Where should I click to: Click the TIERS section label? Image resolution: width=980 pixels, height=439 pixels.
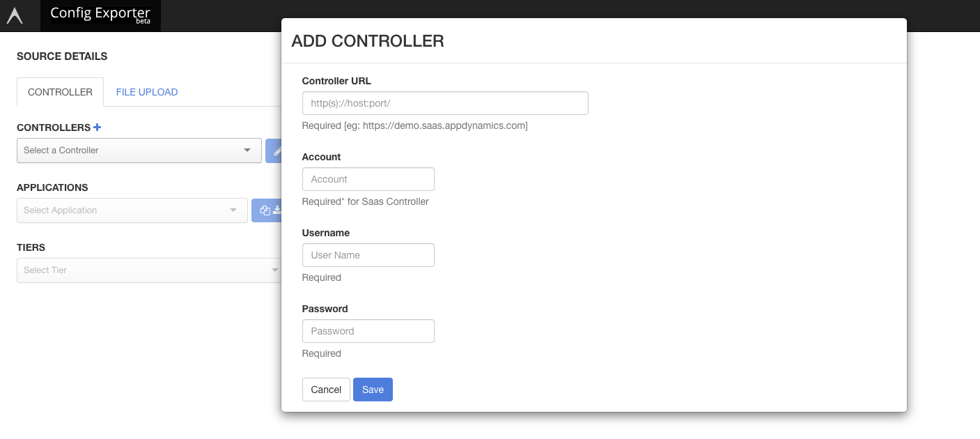tap(31, 247)
